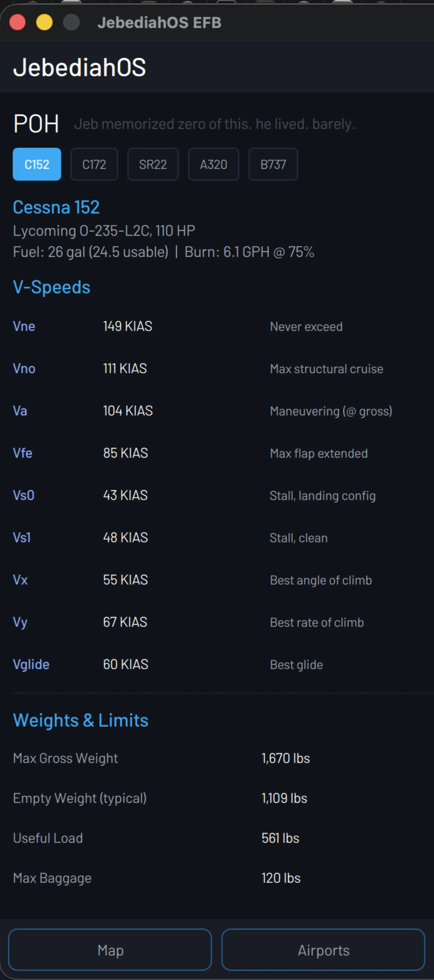434x980 pixels.
Task: Click the POH header label
Action: point(36,123)
